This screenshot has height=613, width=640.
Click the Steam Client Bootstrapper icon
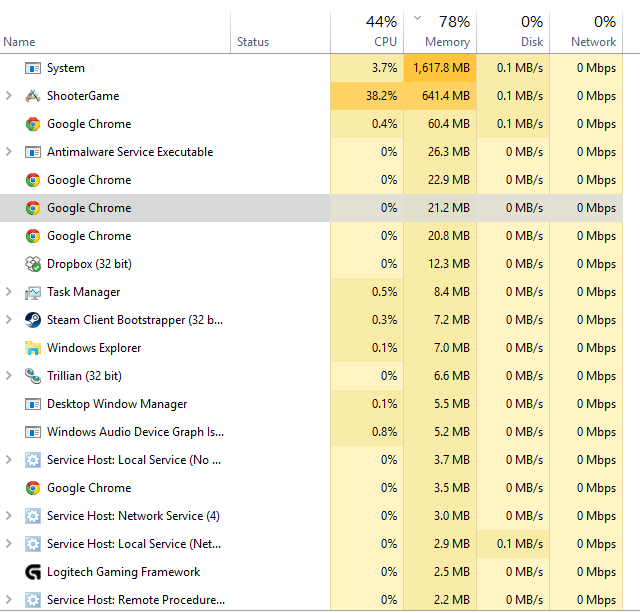33,320
